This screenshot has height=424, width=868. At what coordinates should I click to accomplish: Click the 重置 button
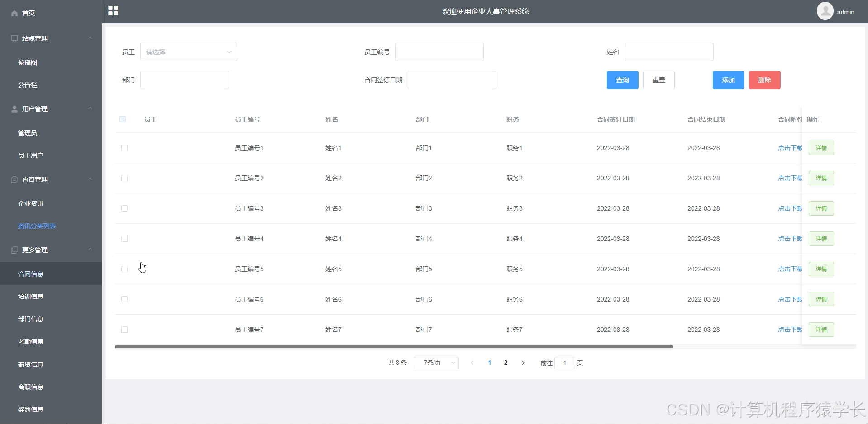click(x=658, y=80)
